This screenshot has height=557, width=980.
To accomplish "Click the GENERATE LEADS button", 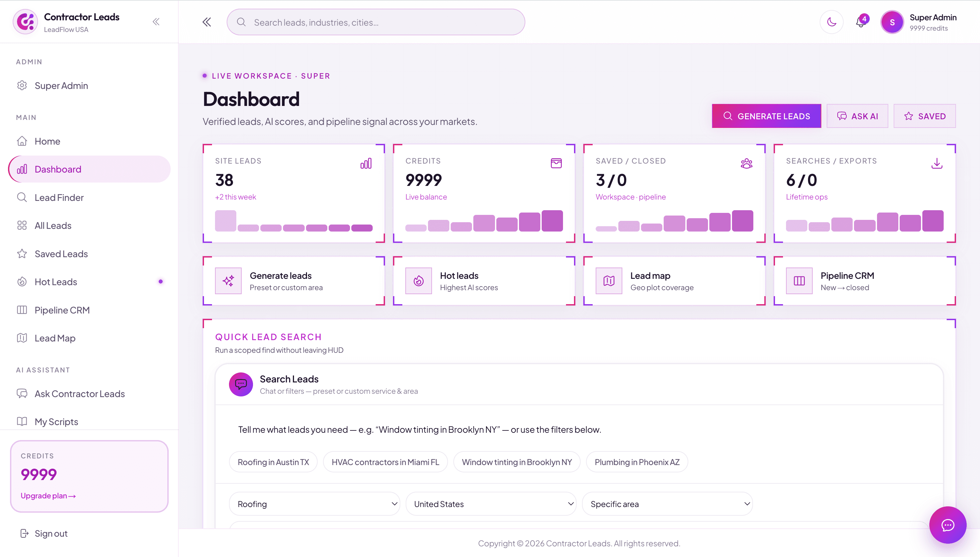I will click(x=766, y=116).
